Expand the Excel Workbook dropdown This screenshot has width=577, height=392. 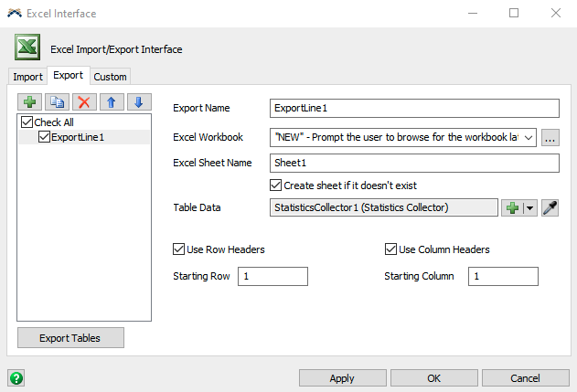528,138
